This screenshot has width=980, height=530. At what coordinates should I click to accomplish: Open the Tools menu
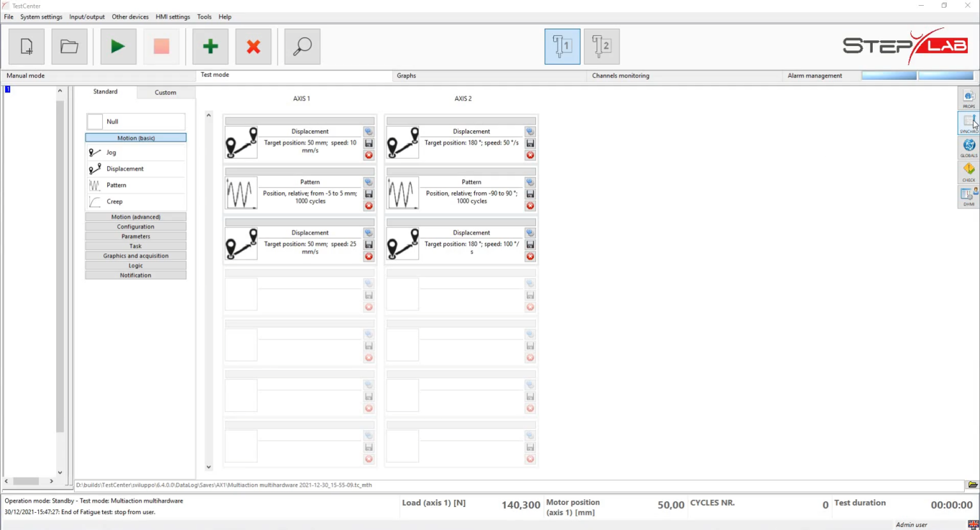click(x=204, y=17)
